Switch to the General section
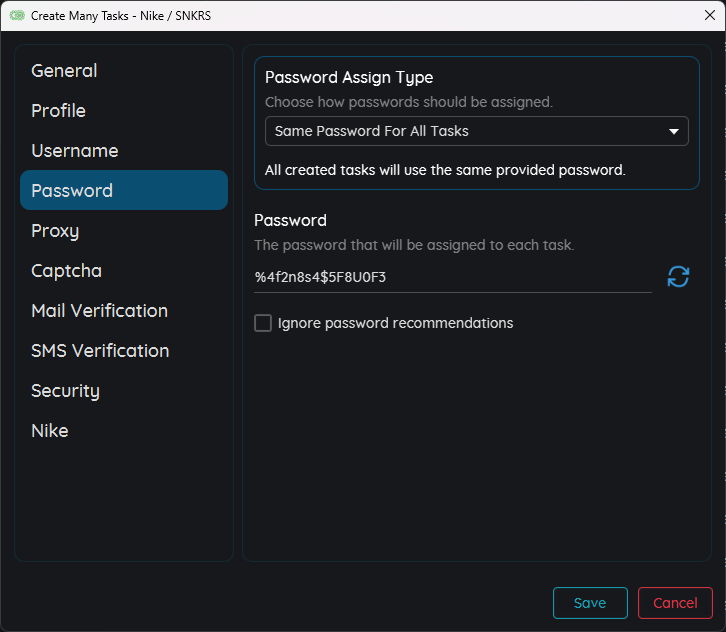Screen dimensions: 726x632 (x=64, y=71)
